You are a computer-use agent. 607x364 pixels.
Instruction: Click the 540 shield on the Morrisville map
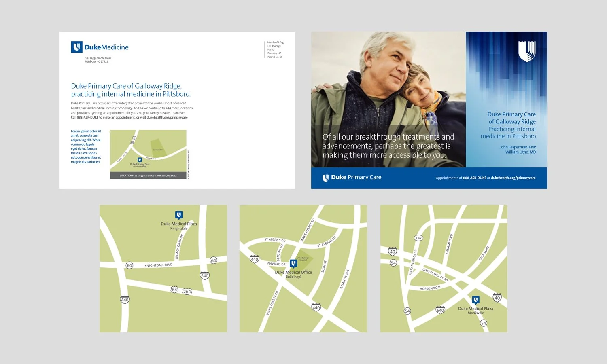440,310
